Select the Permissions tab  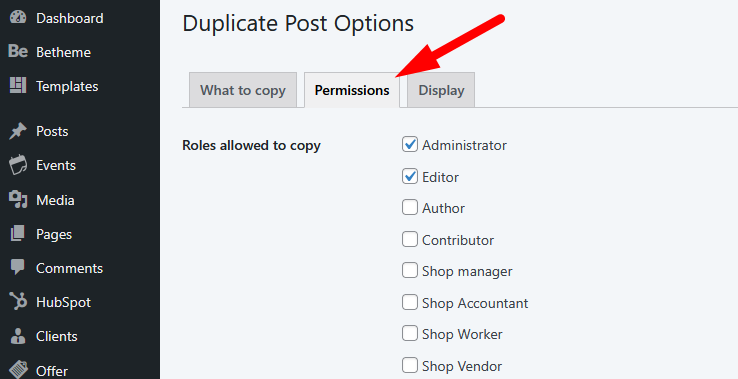[x=352, y=90]
